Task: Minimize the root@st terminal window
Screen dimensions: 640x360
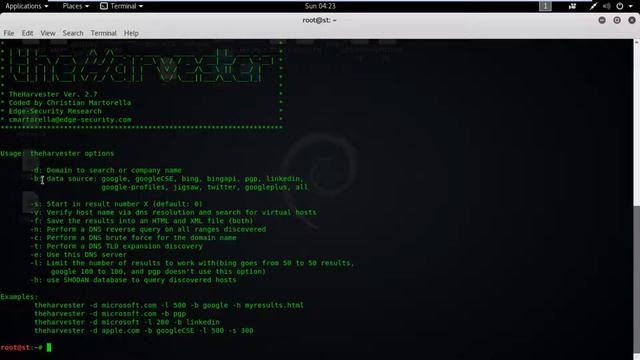Action: pyautogui.click(x=602, y=20)
